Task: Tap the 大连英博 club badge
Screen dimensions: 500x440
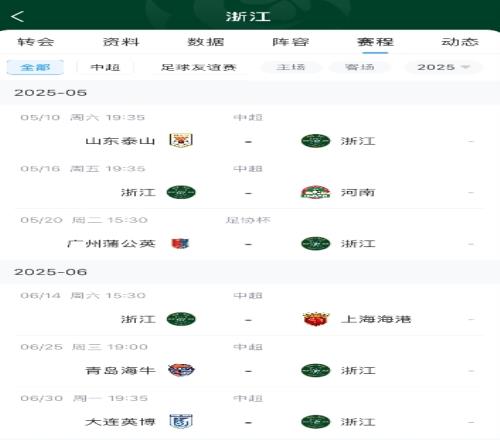Action: (x=181, y=421)
